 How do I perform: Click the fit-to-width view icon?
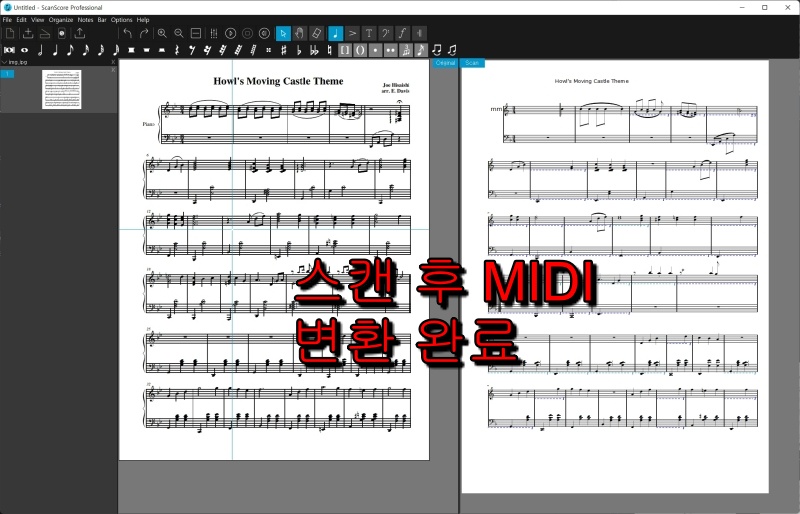click(195, 34)
